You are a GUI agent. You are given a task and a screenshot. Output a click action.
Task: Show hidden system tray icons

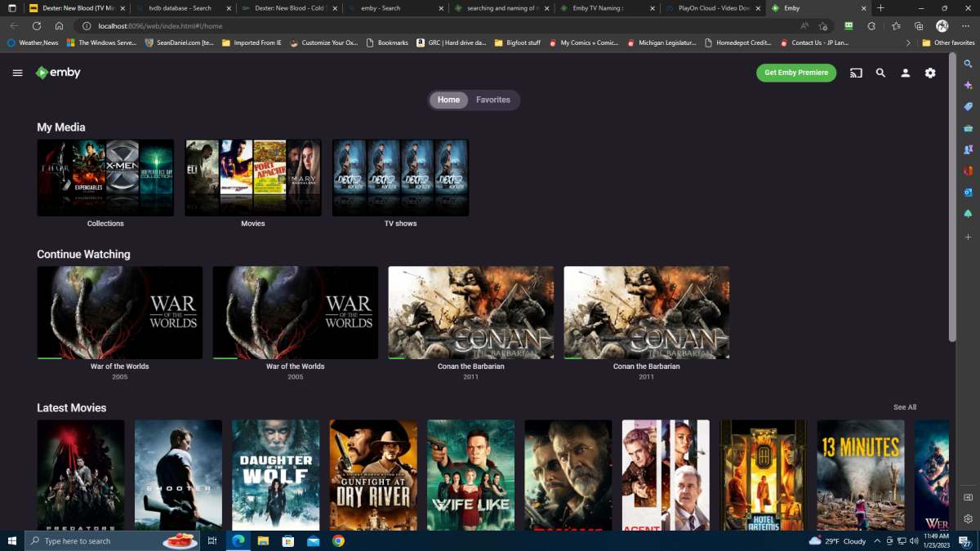(x=877, y=541)
